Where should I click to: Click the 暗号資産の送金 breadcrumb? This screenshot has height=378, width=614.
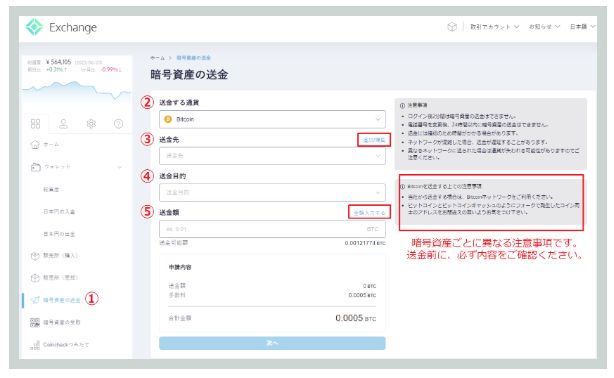pyautogui.click(x=193, y=58)
